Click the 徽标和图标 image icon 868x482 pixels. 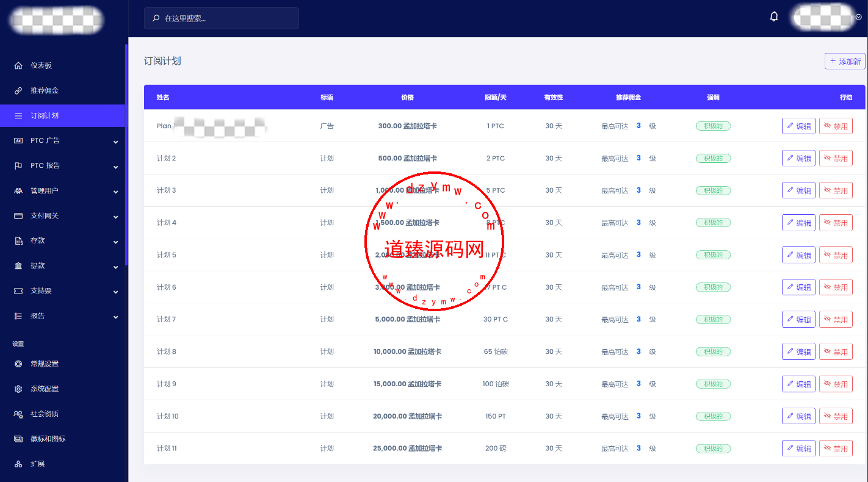point(18,439)
